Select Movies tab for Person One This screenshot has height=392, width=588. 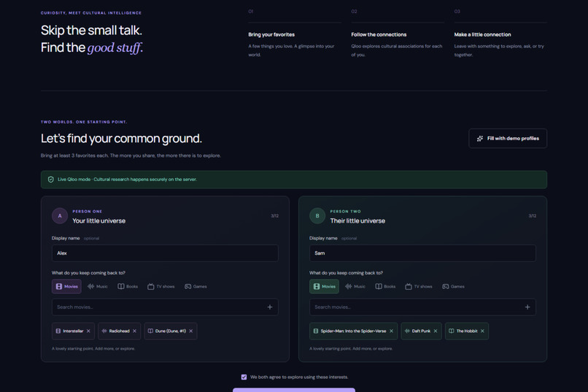[x=66, y=287]
